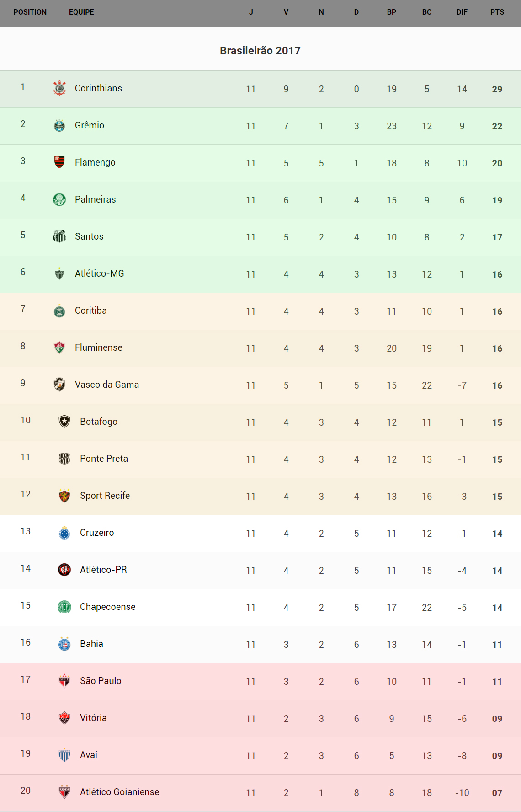This screenshot has width=521, height=812.
Task: Click the Brasileirão 2017 title
Action: 260,51
